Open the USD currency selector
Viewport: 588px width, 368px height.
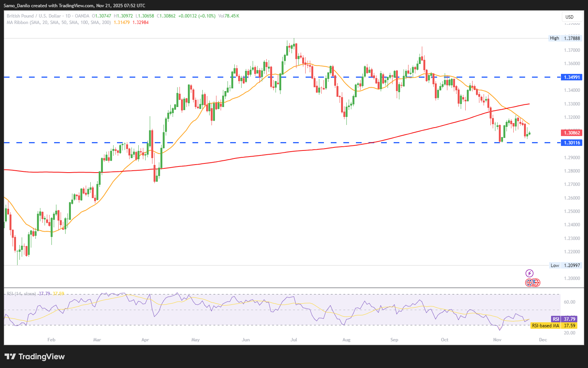point(572,17)
